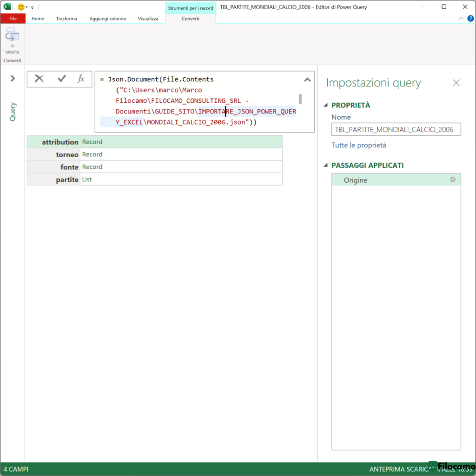This screenshot has width=476, height=476.
Task: Open the Visualizza ribbon tab
Action: pos(148,19)
